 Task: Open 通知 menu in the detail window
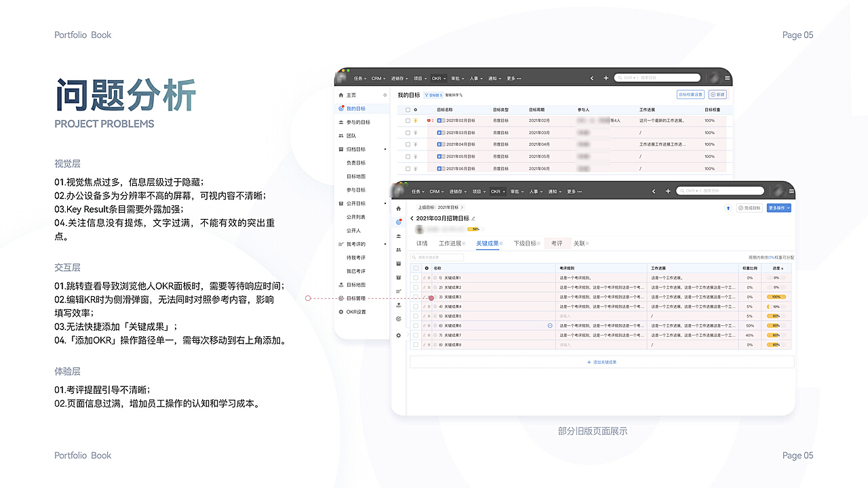pyautogui.click(x=555, y=191)
